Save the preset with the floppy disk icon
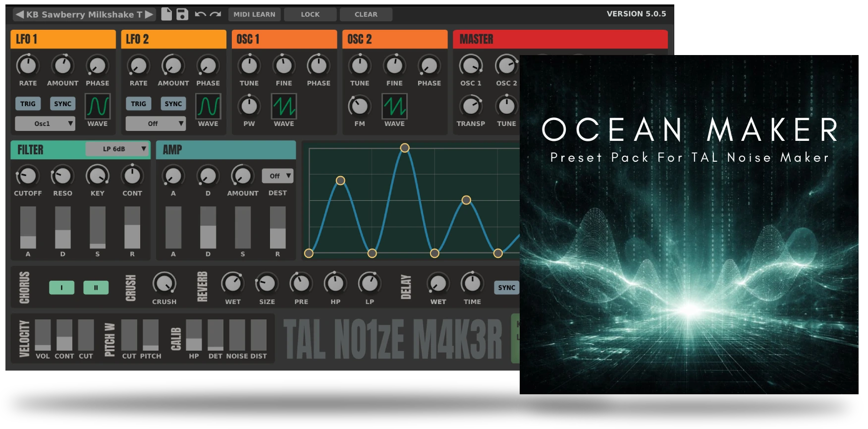 [182, 14]
